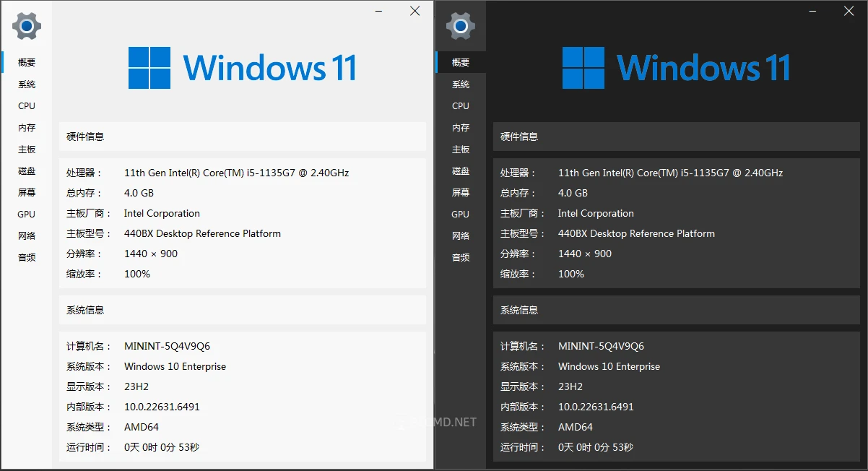Click AMD64 system type in dark window
Viewport: 868px width, 471px height.
[x=576, y=428]
